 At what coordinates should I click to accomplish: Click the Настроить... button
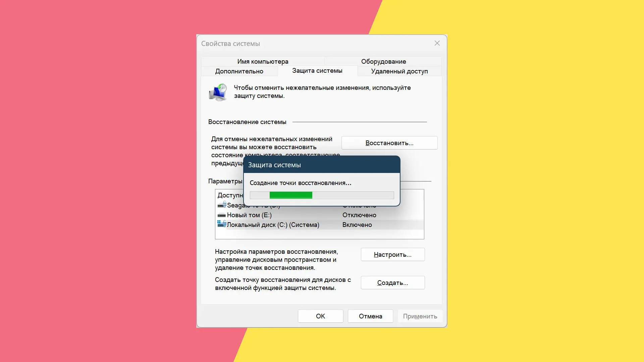coord(393,254)
